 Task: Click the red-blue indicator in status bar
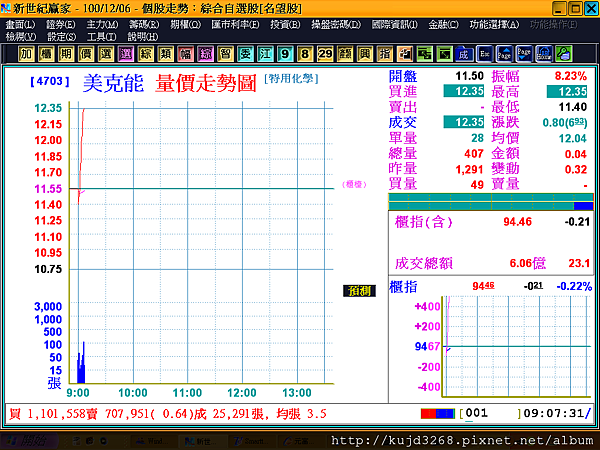coord(438,414)
